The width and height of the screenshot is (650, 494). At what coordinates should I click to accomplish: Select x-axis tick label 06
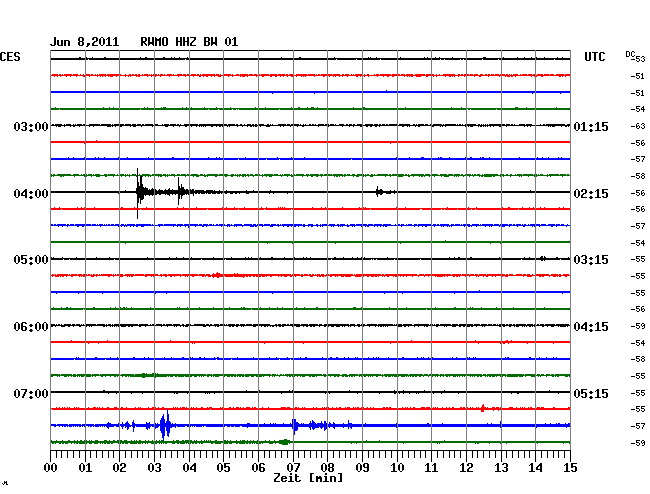(x=258, y=467)
